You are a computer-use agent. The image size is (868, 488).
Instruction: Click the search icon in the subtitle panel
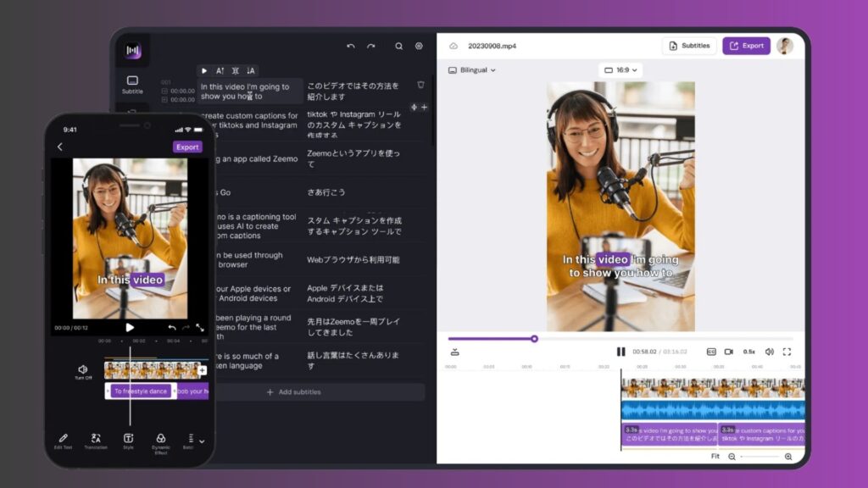coord(398,46)
